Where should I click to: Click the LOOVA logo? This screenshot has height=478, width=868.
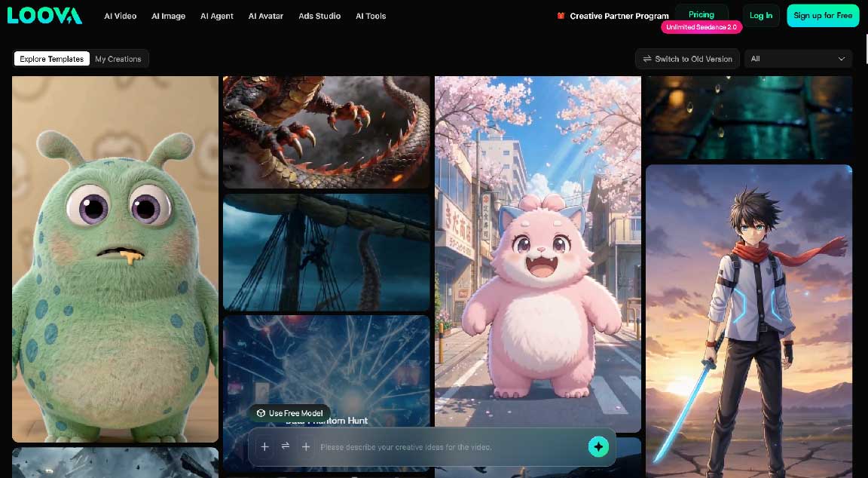click(45, 16)
